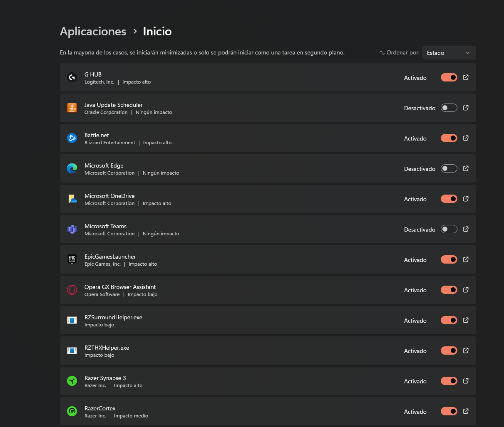Viewport: 504px width, 427px height.
Task: Click the Java Update Scheduler icon
Action: click(72, 108)
